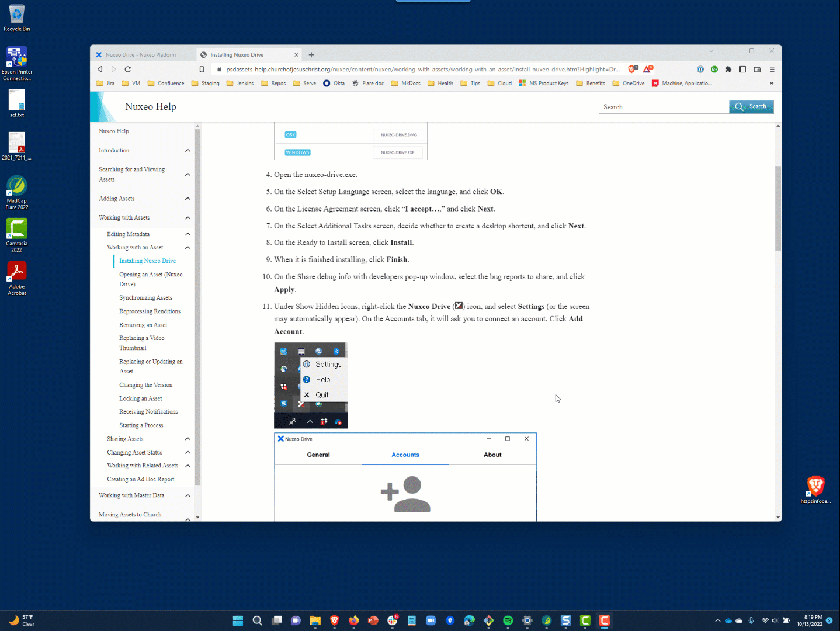Toggle Working with Master Data chevron
Viewport: 840px width, 631px height.
[188, 495]
